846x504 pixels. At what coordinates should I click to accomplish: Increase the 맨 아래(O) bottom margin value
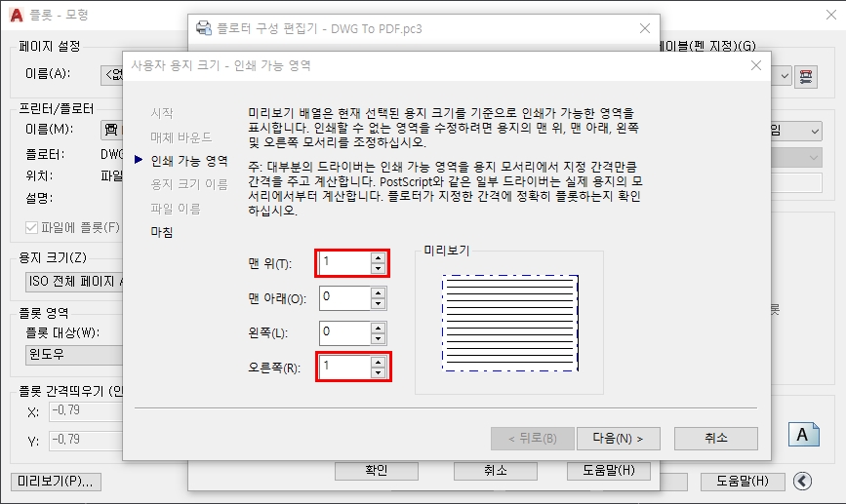379,293
